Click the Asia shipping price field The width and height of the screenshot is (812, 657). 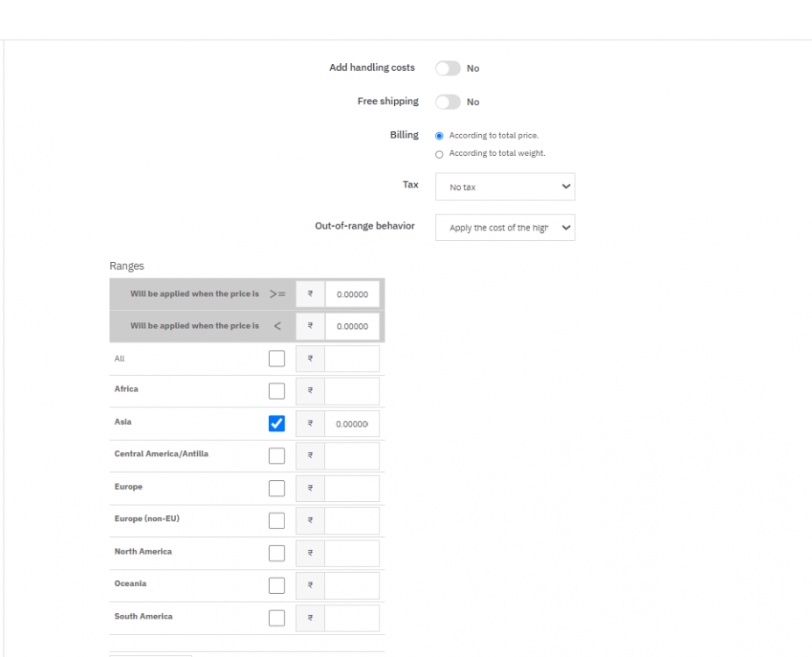coord(352,424)
